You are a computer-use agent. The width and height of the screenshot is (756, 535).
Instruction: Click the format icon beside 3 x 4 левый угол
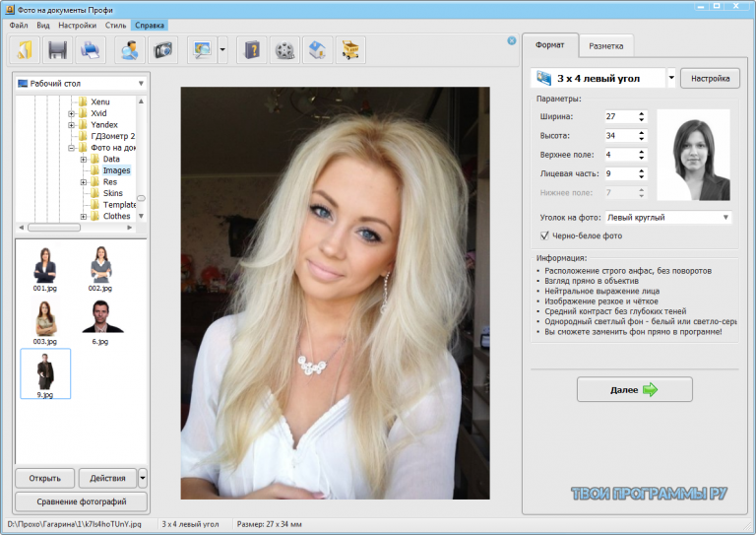point(543,78)
